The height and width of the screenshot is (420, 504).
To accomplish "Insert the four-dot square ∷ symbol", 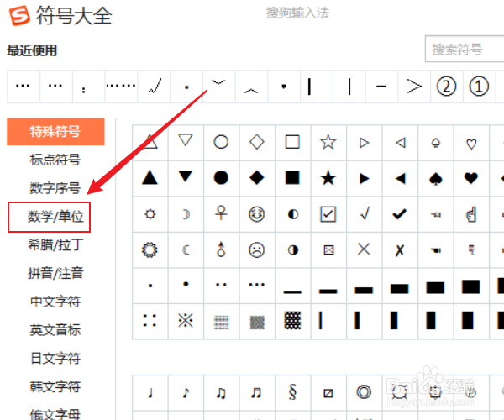I will pos(150,321).
